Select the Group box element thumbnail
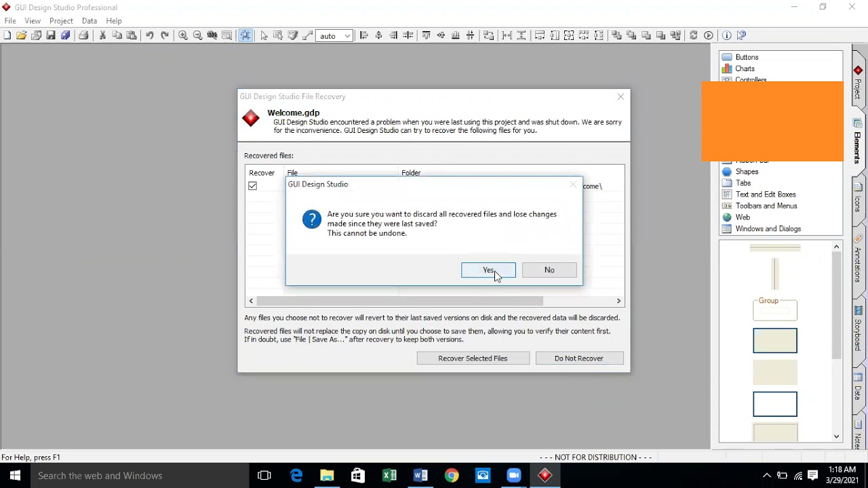Image resolution: width=868 pixels, height=488 pixels. pos(775,309)
